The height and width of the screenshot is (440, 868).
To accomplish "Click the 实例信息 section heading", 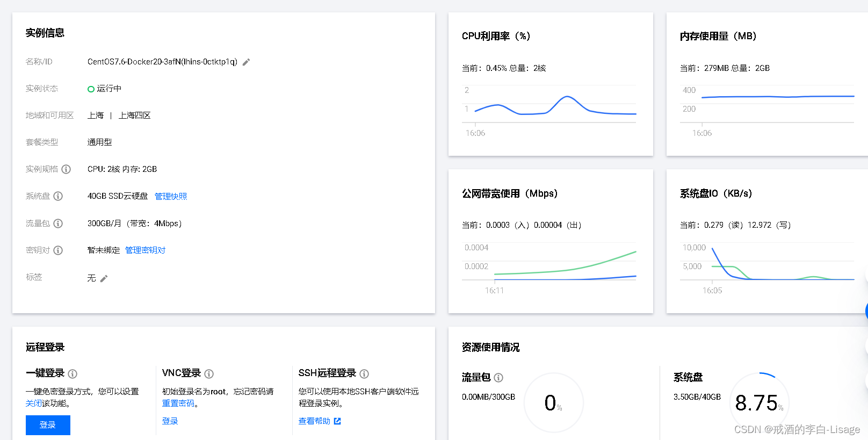I will tap(45, 33).
